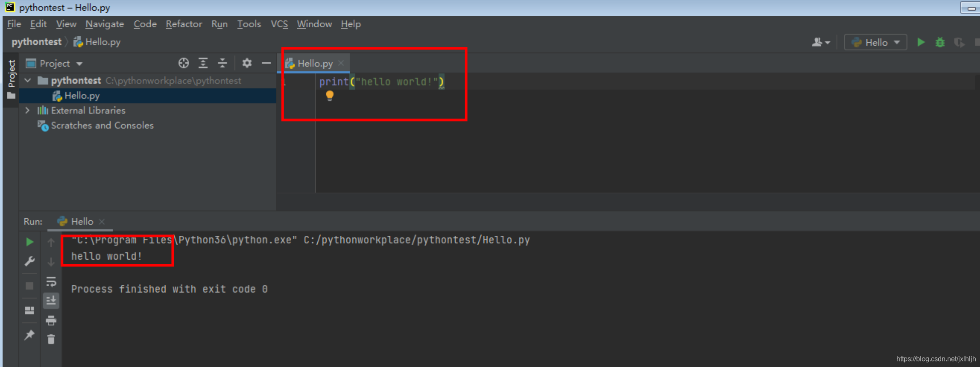Screen dimensions: 980x367
Task: Close the Hello run tab
Action: point(102,222)
